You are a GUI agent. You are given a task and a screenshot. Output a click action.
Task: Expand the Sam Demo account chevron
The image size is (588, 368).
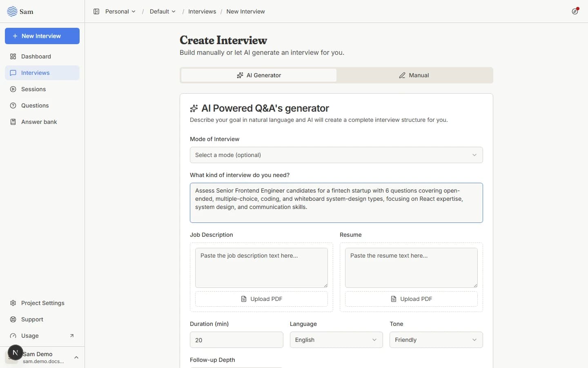[x=76, y=357]
